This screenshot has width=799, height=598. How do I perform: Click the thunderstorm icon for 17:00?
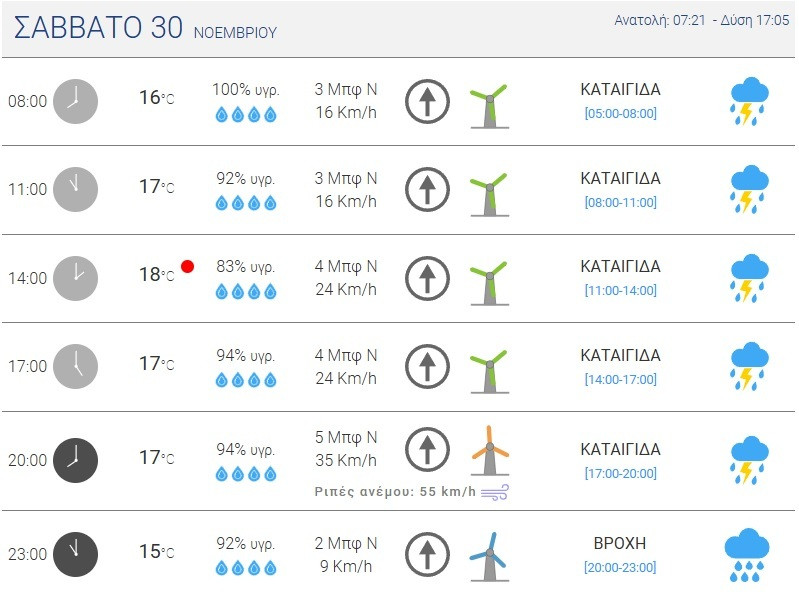pyautogui.click(x=749, y=366)
